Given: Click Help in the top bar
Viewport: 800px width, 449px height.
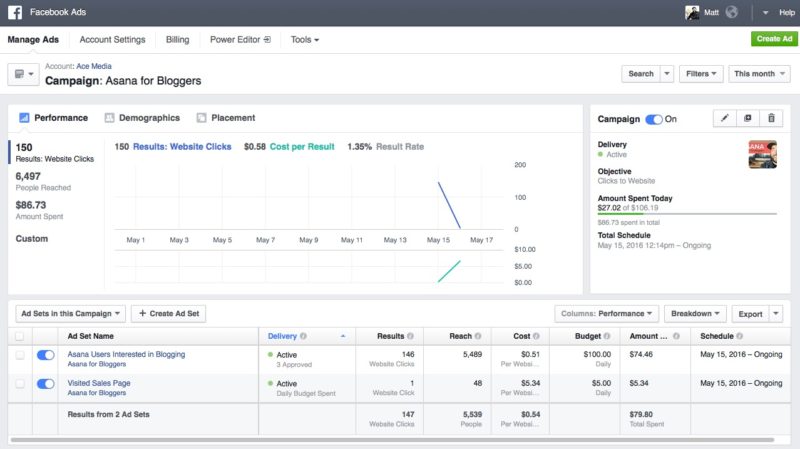Looking at the screenshot, I should click(x=787, y=12).
